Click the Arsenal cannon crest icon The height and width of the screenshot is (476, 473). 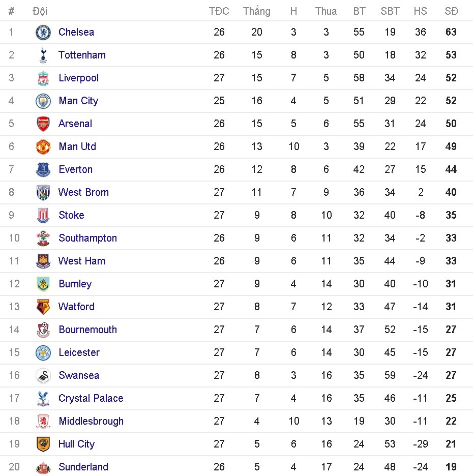[43, 124]
